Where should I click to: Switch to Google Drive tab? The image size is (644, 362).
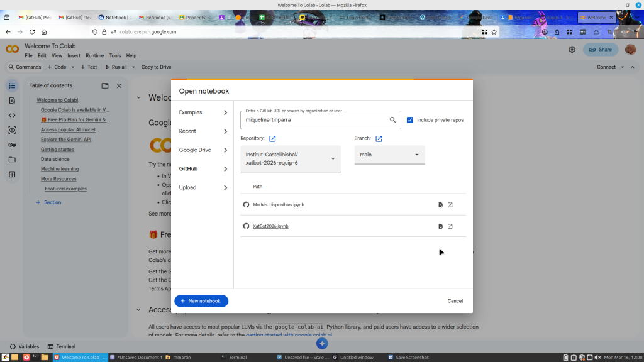point(203,150)
